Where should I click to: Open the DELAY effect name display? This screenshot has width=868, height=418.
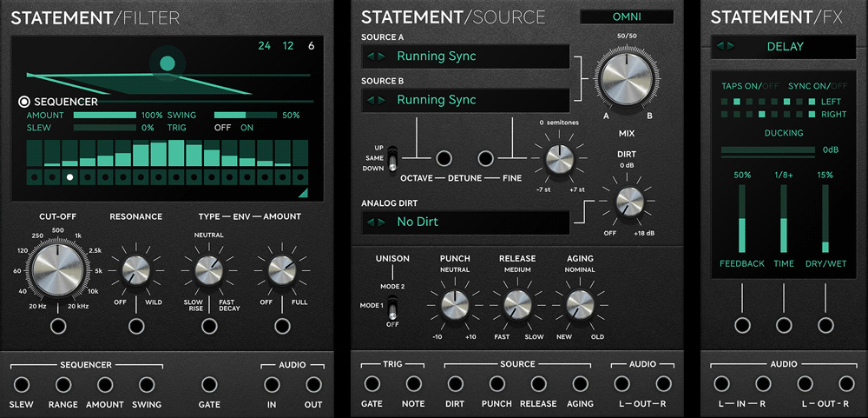click(x=783, y=47)
